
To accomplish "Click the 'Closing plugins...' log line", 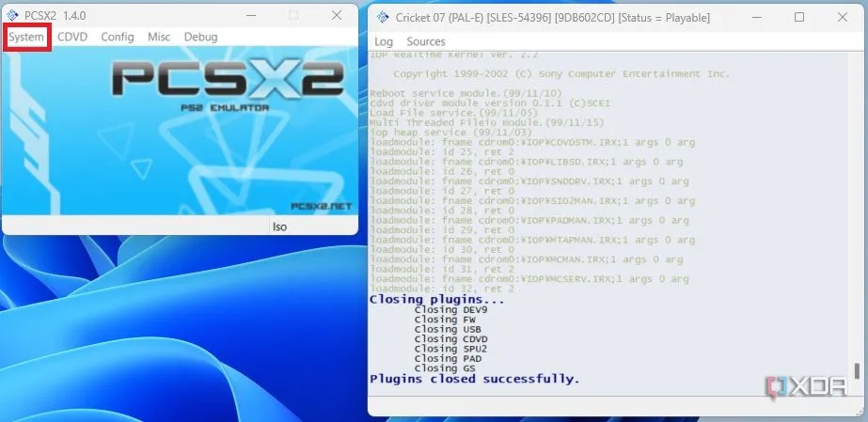I will [x=436, y=299].
